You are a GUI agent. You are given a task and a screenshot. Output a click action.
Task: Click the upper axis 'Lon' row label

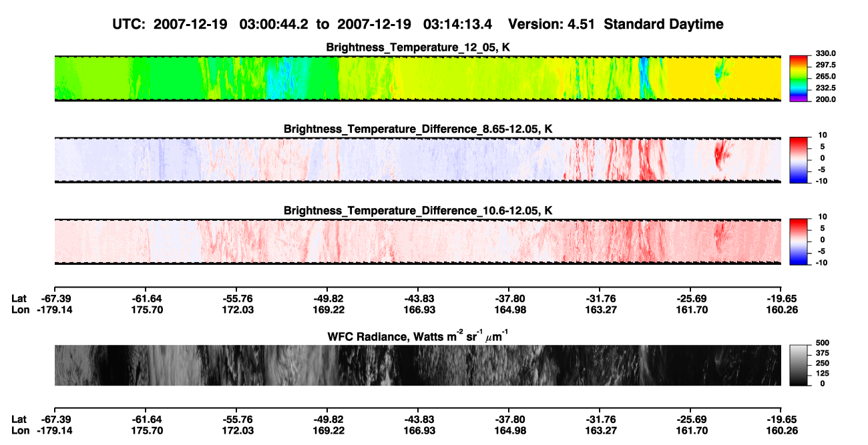(x=20, y=310)
